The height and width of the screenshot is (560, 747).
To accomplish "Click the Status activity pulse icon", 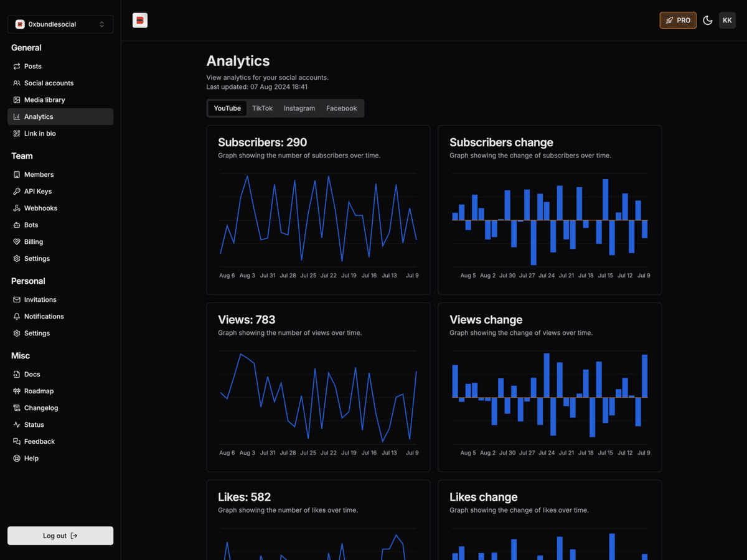I will point(17,424).
